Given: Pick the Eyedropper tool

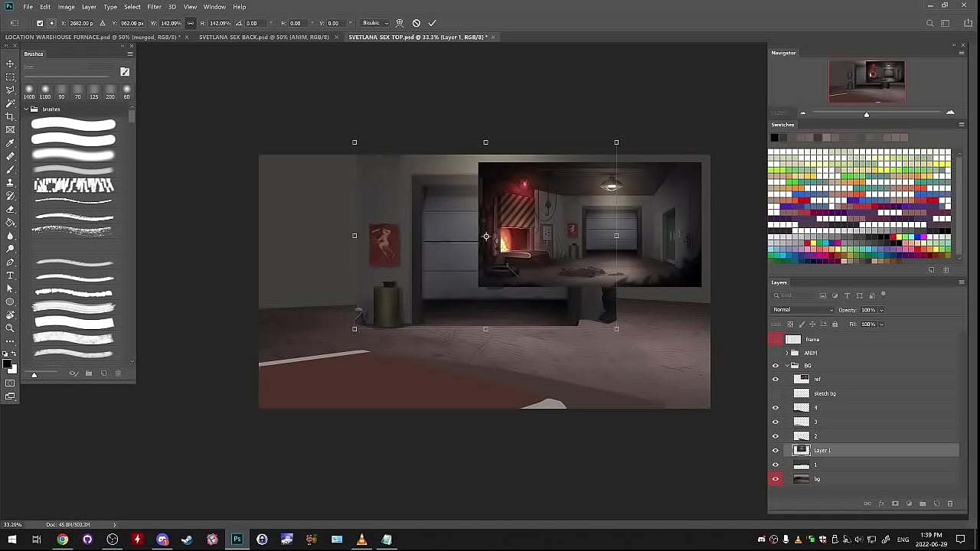Looking at the screenshot, I should [x=10, y=143].
